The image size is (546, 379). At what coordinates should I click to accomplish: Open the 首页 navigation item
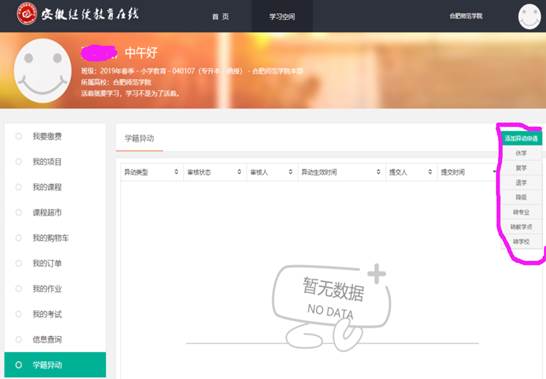221,16
